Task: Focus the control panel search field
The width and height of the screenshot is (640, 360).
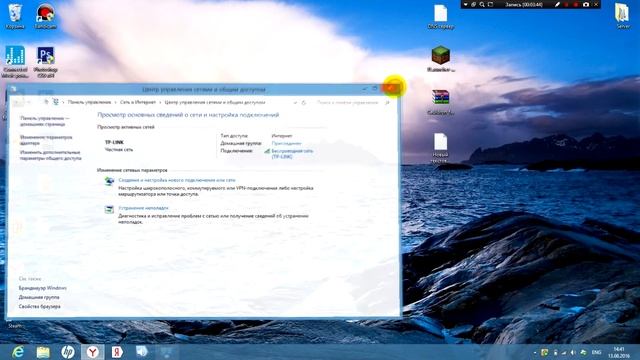Action: tap(352, 102)
